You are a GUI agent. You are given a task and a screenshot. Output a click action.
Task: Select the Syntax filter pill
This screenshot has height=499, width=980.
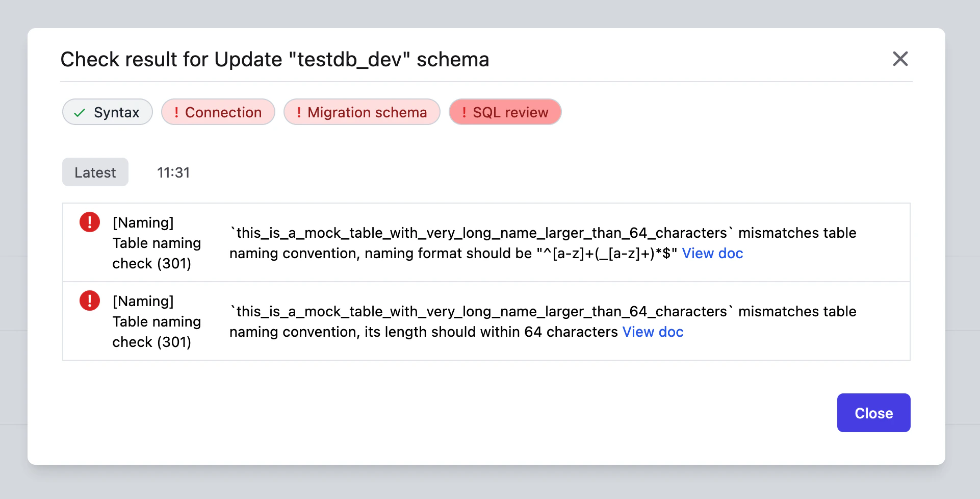point(107,112)
